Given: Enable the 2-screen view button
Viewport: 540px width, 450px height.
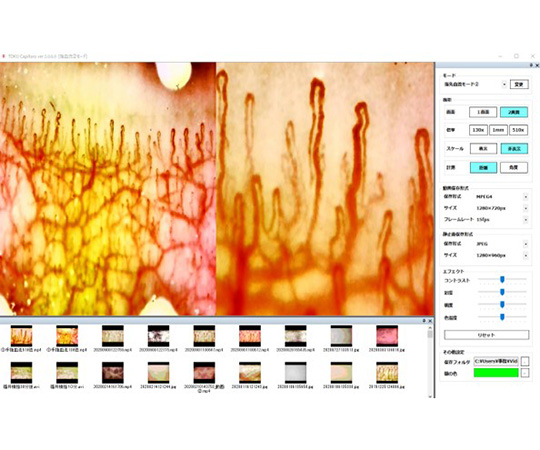Looking at the screenshot, I should (514, 112).
